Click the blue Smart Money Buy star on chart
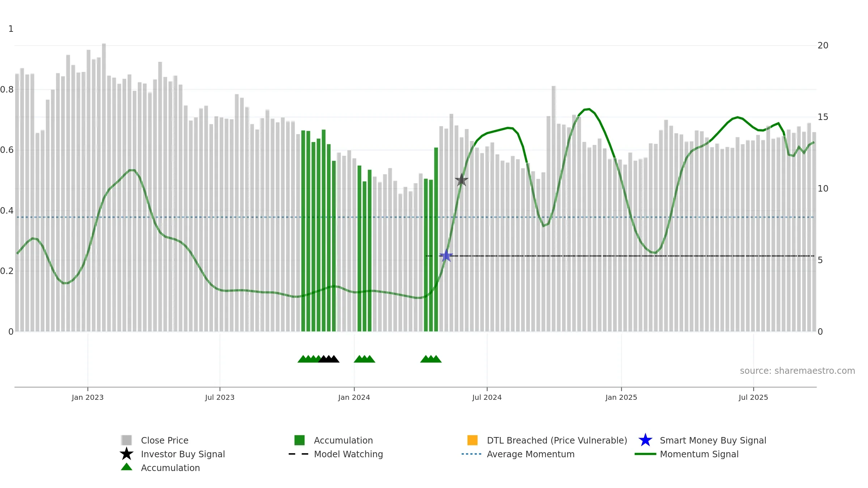 tap(446, 256)
